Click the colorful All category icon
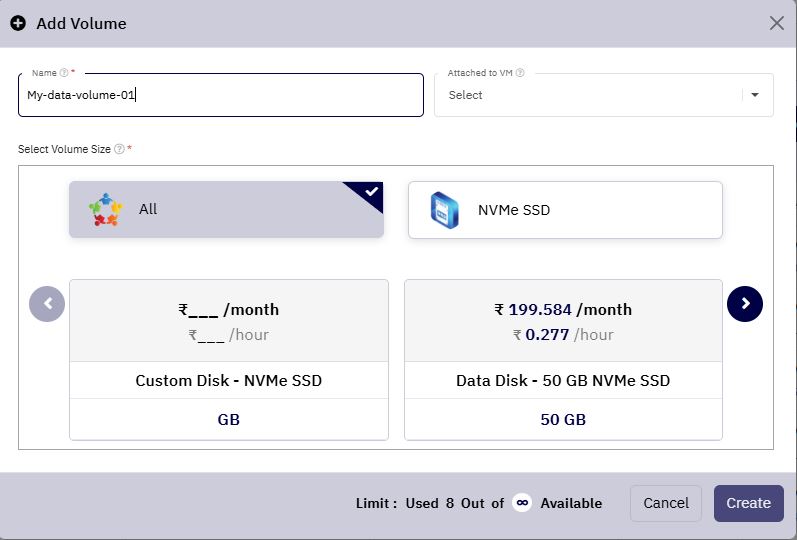Image resolution: width=797 pixels, height=540 pixels. (106, 209)
